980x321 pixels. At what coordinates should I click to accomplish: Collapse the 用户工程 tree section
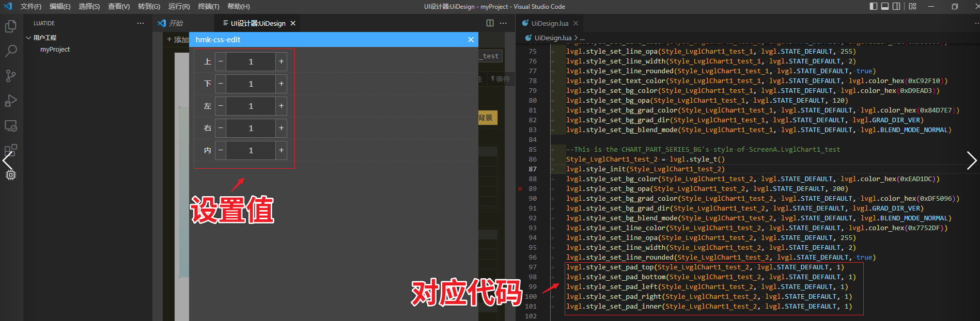pos(28,38)
